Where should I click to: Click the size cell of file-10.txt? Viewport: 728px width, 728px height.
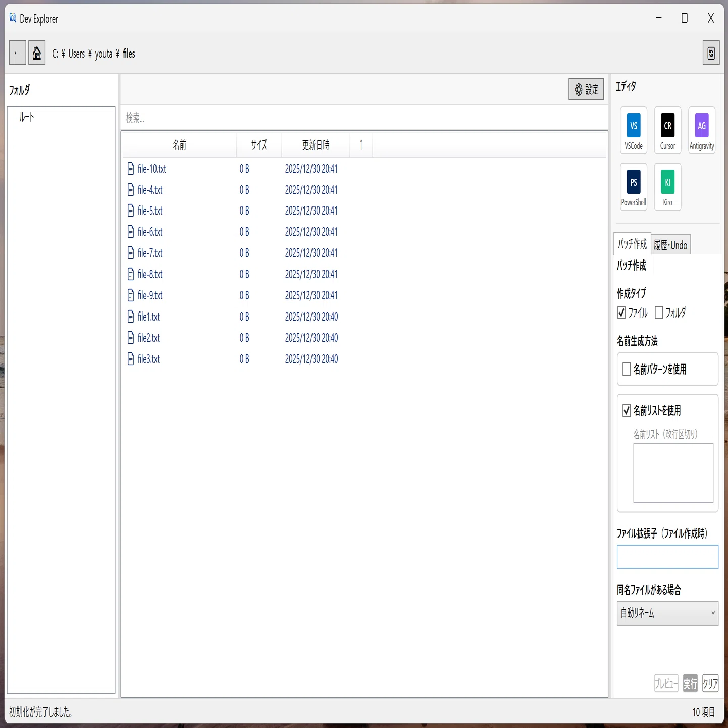[244, 169]
